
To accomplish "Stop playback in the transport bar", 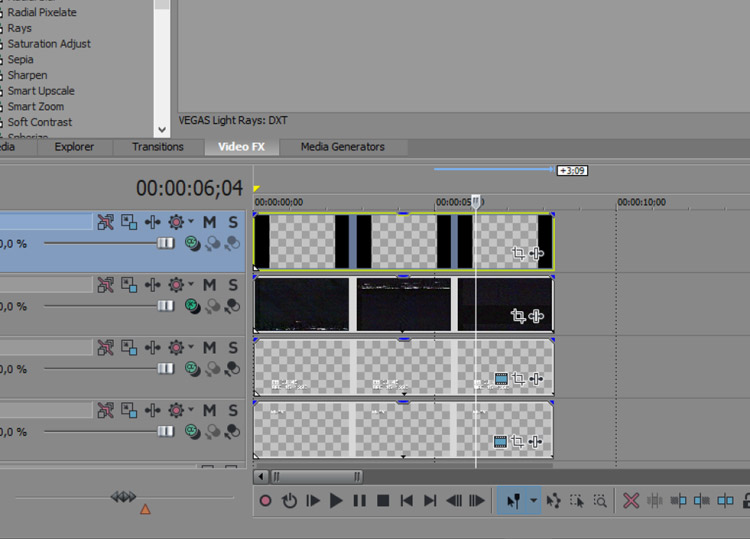I will (x=383, y=501).
